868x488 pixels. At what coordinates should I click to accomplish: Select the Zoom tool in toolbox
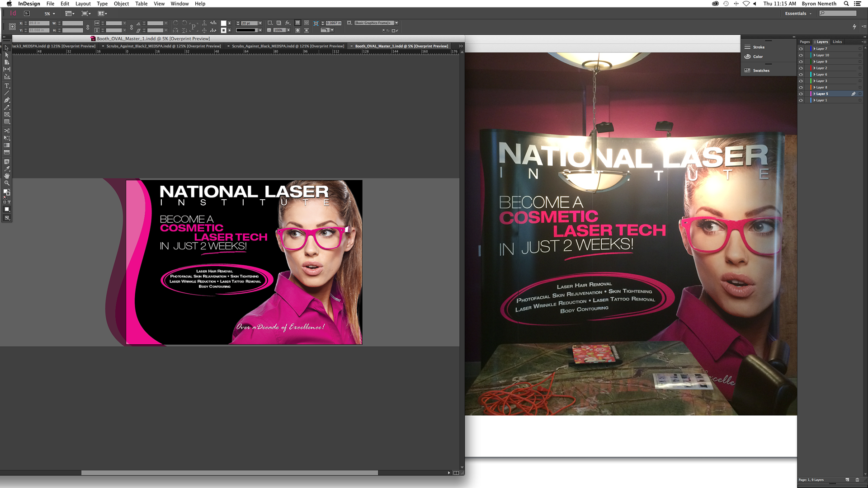click(7, 183)
